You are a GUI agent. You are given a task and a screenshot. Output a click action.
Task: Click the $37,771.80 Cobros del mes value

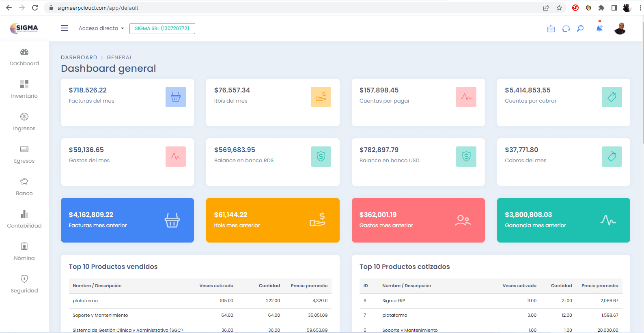521,150
